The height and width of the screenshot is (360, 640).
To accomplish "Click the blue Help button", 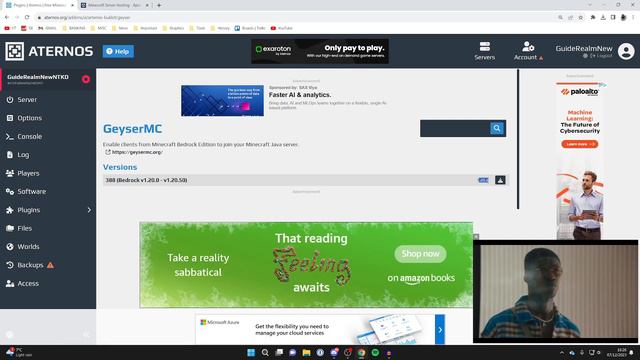I will [x=118, y=51].
